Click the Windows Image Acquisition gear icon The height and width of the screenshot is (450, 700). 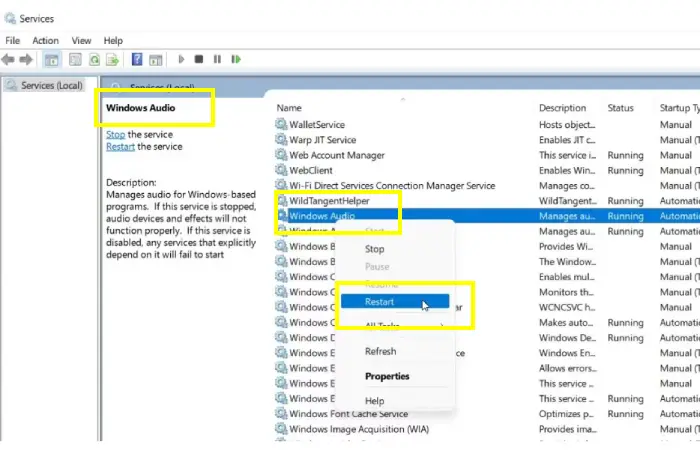pyautogui.click(x=281, y=429)
